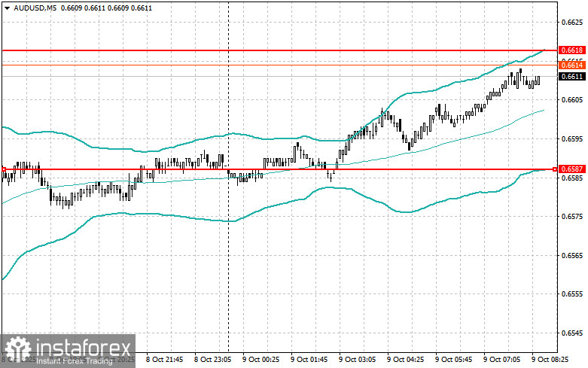Select the 9 Oct 00:25 time label
The image size is (588, 368).
[261, 360]
